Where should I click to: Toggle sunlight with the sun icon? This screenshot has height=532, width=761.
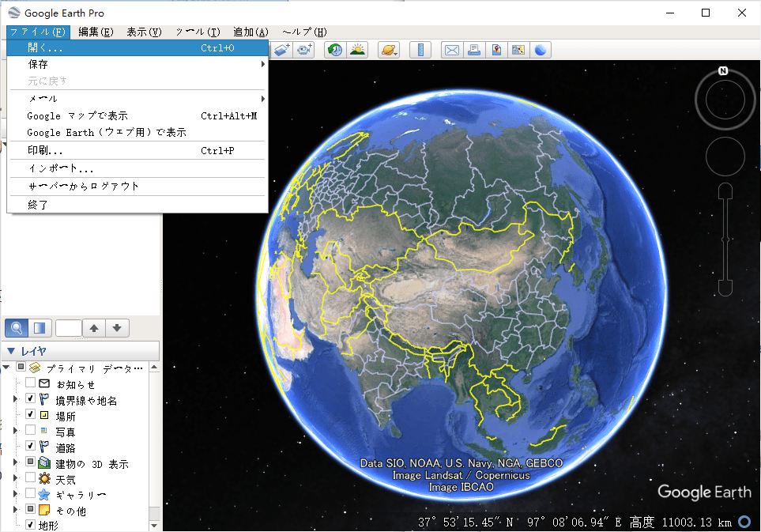click(358, 49)
